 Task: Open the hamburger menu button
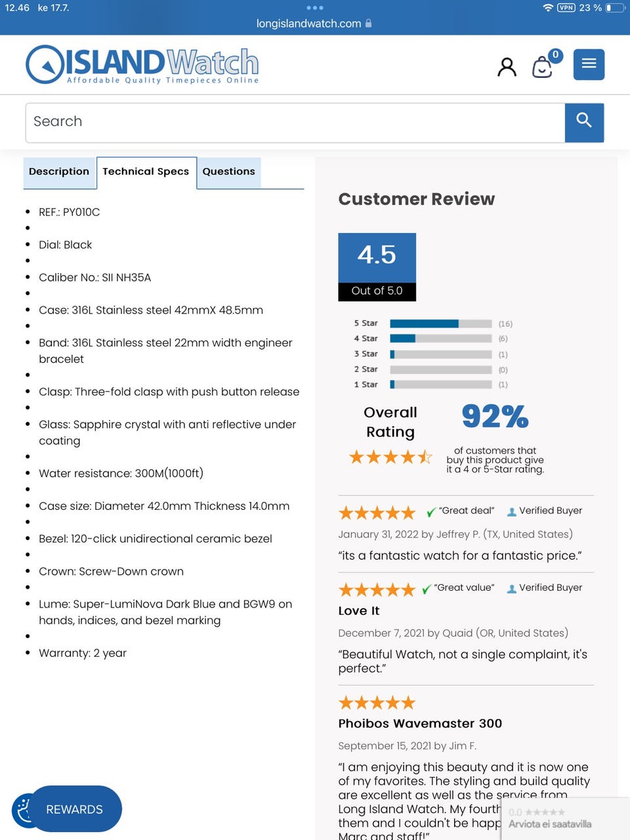pos(589,64)
